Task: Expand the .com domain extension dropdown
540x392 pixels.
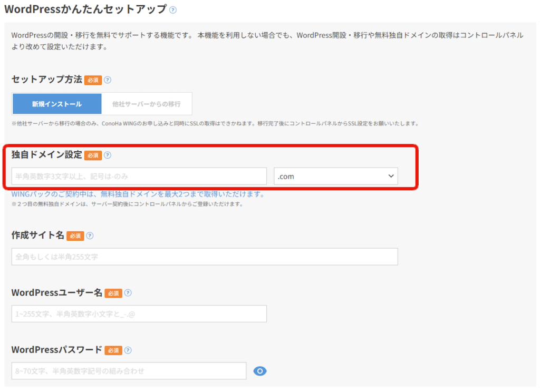Action: tap(336, 176)
